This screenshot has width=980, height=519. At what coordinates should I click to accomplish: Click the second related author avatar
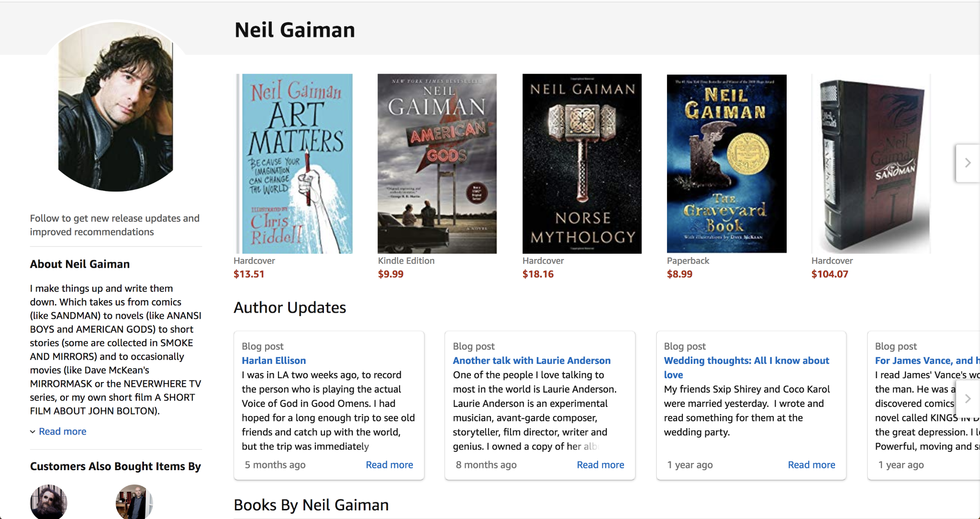134,502
